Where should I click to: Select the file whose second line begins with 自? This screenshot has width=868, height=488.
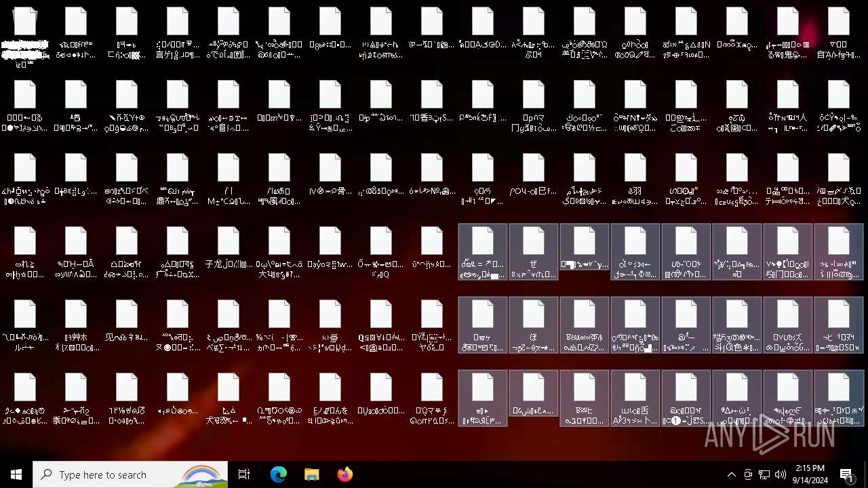pyautogui.click(x=839, y=33)
